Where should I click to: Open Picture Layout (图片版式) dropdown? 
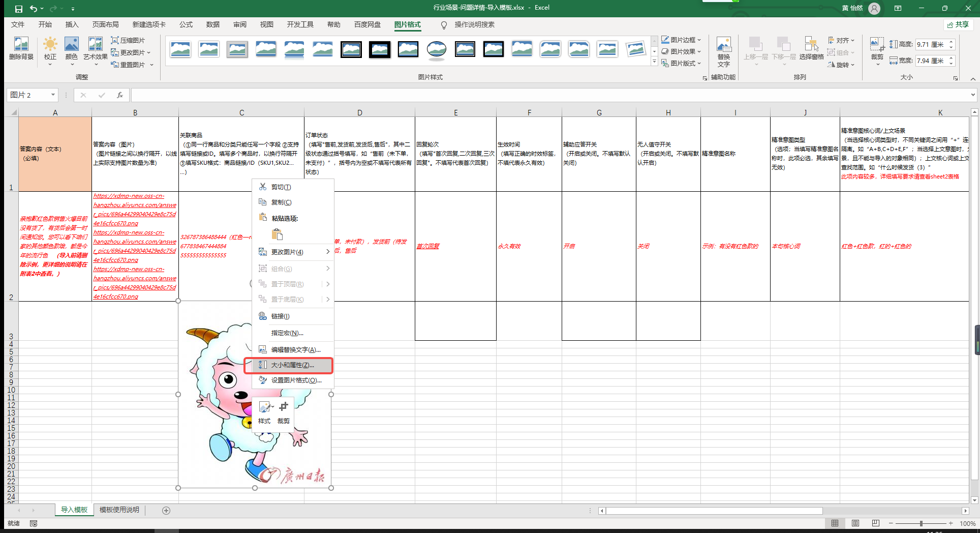click(681, 63)
